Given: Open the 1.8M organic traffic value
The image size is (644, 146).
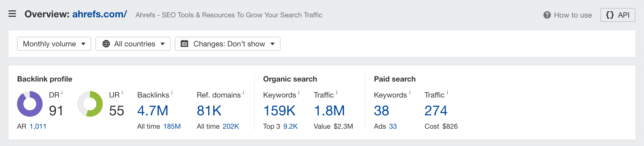Looking at the screenshot, I should pos(329,111).
